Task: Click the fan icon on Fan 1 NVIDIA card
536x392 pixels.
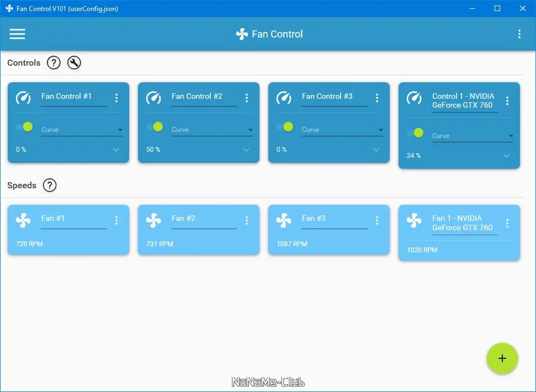Action: pyautogui.click(x=414, y=220)
